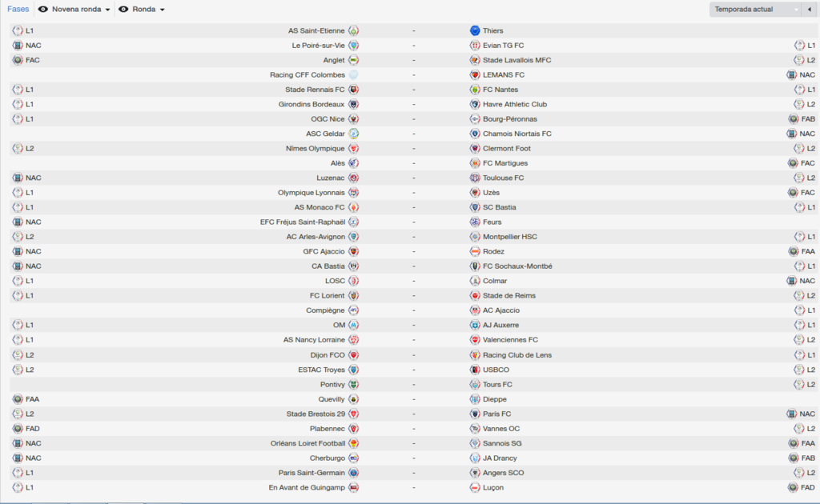Screen dimensions: 820x504
Task: Click the Paris Saint-Germain crest icon
Action: pos(353,473)
